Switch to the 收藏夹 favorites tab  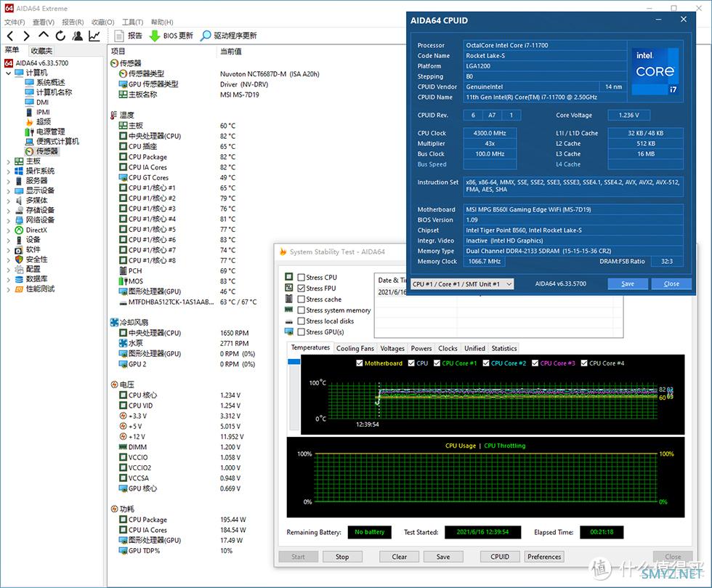[42, 51]
